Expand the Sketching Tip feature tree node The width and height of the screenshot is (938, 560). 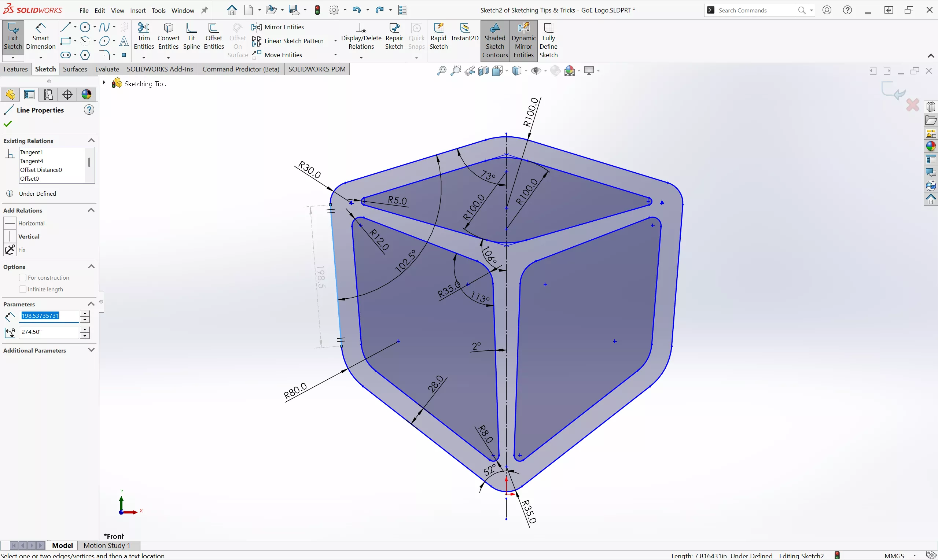point(104,82)
